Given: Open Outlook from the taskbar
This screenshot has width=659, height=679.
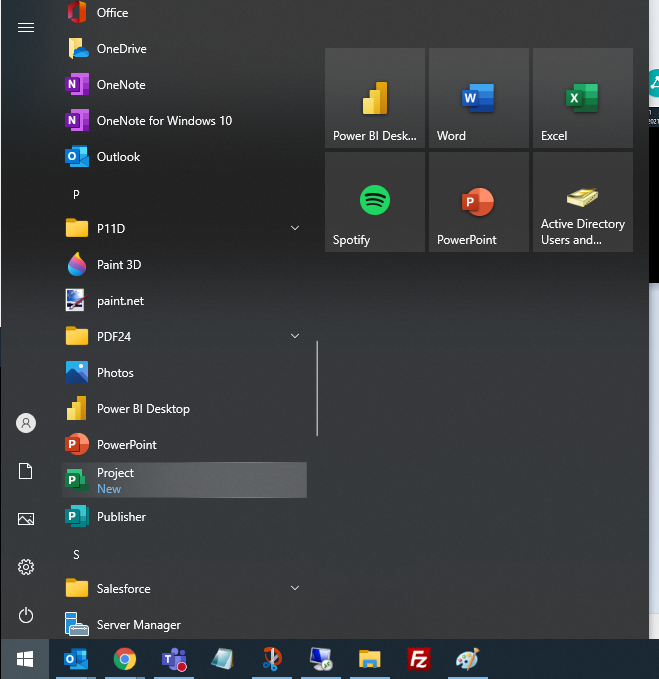Looking at the screenshot, I should pos(76,659).
